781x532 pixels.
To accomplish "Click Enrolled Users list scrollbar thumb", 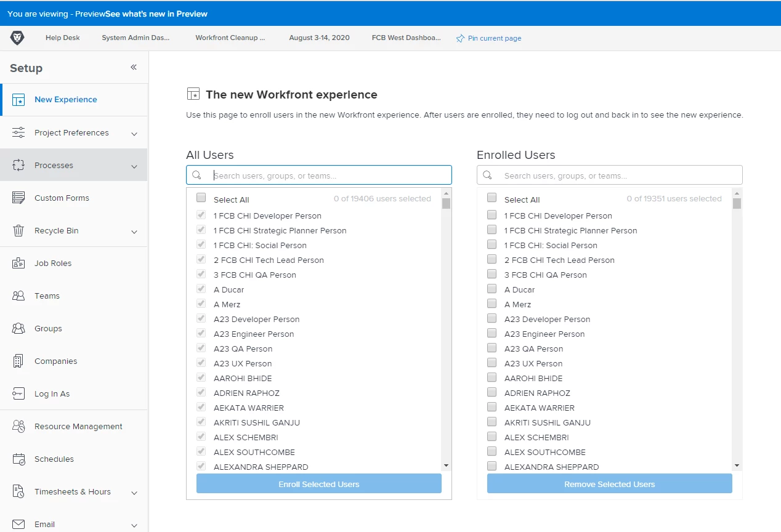I will [737, 203].
